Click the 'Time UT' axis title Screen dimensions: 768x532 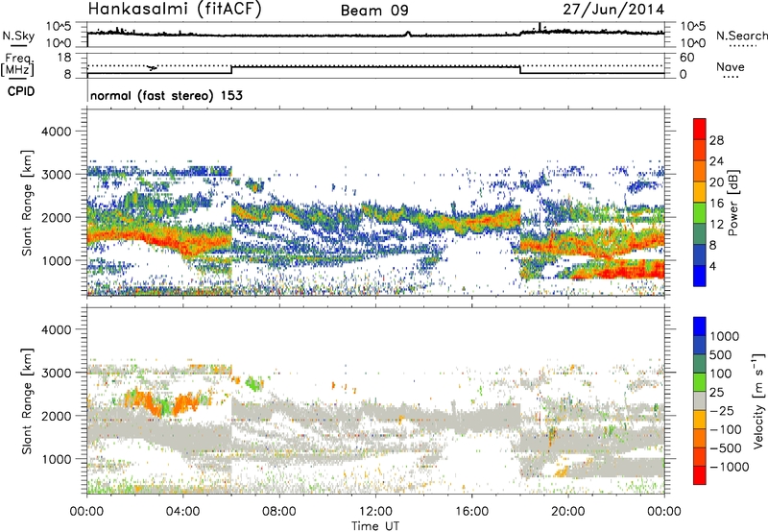(x=375, y=525)
